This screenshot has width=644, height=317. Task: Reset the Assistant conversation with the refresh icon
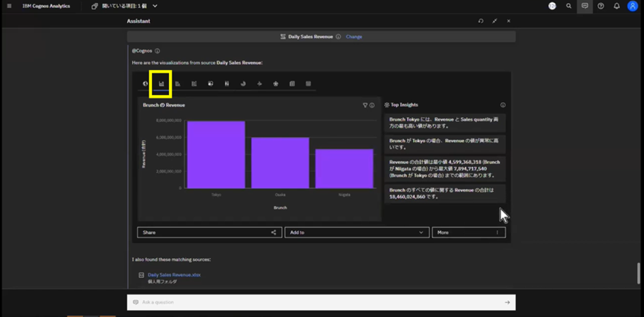pyautogui.click(x=481, y=21)
